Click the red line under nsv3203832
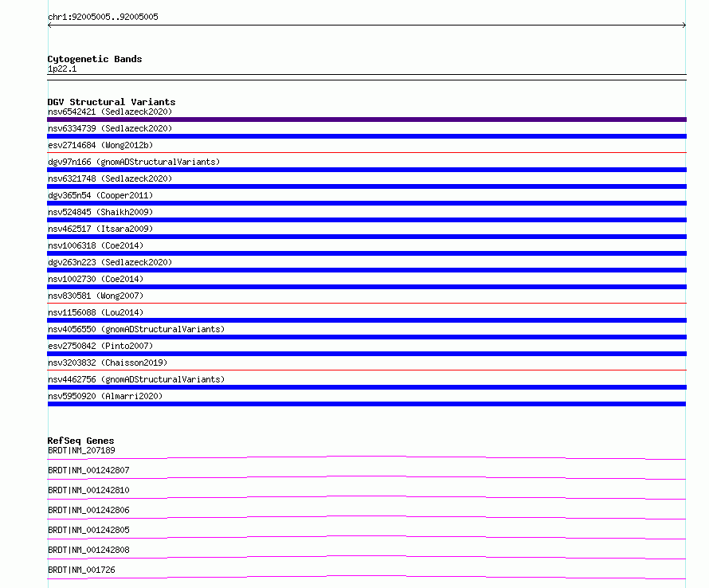709x588 pixels. click(366, 370)
